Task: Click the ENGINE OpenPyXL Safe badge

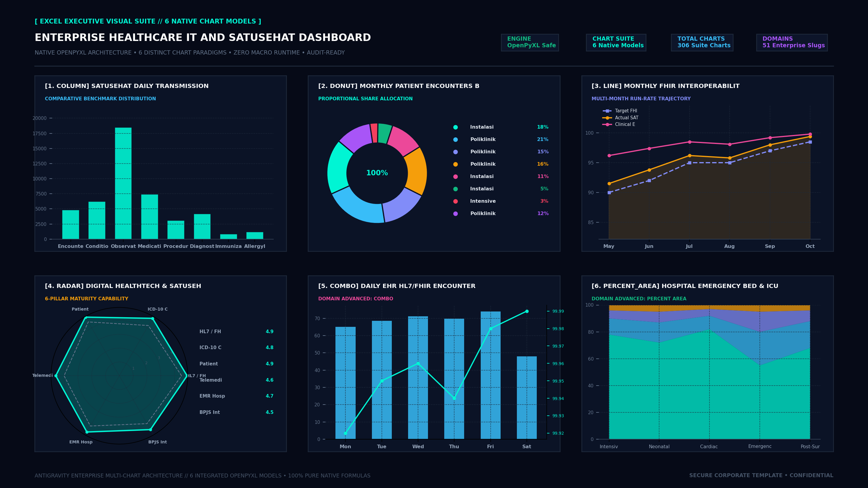Action: click(530, 42)
